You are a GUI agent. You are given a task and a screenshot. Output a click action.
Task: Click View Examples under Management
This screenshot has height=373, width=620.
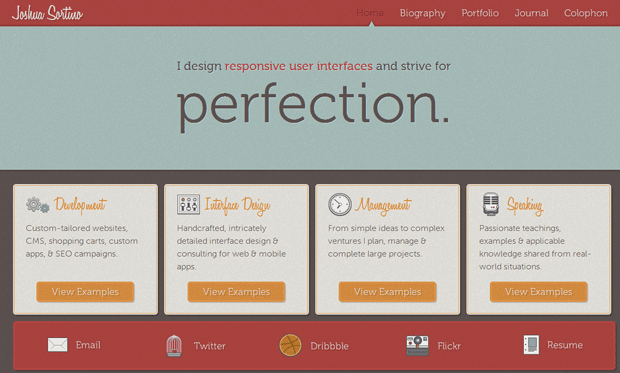[388, 292]
